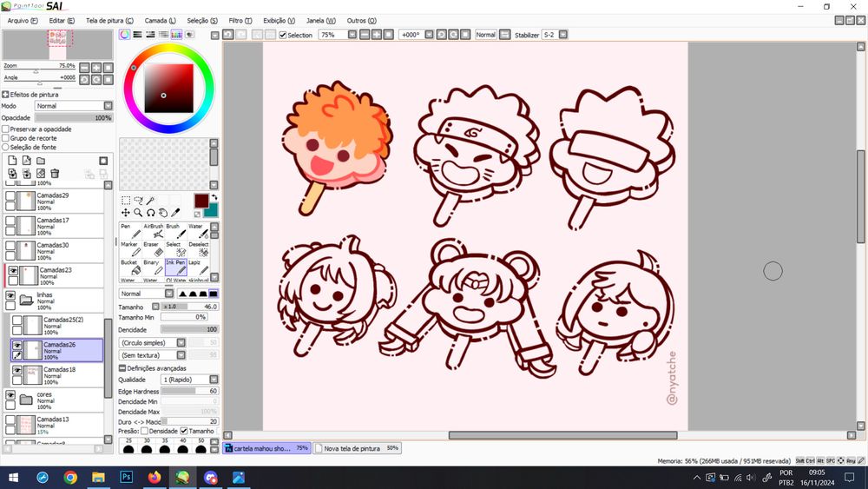Collapse the Definições avançadas section
Screen dimensions: 868x489
[122, 368]
